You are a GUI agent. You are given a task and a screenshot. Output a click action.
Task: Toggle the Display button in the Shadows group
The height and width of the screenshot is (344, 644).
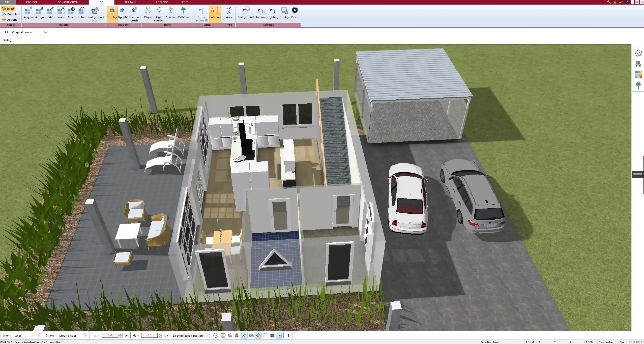pyautogui.click(x=112, y=13)
